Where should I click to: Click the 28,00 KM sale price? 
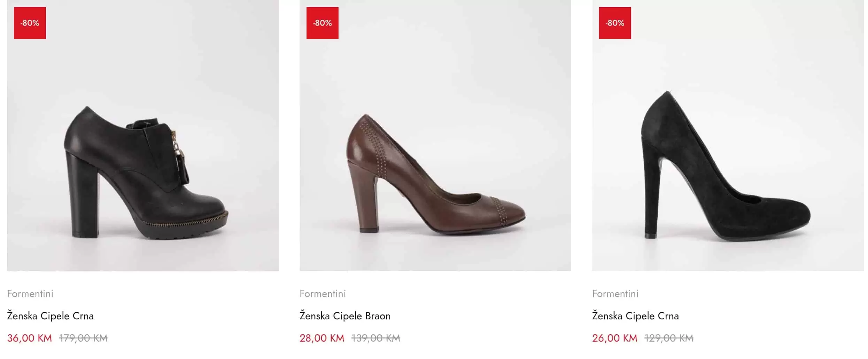coord(322,338)
